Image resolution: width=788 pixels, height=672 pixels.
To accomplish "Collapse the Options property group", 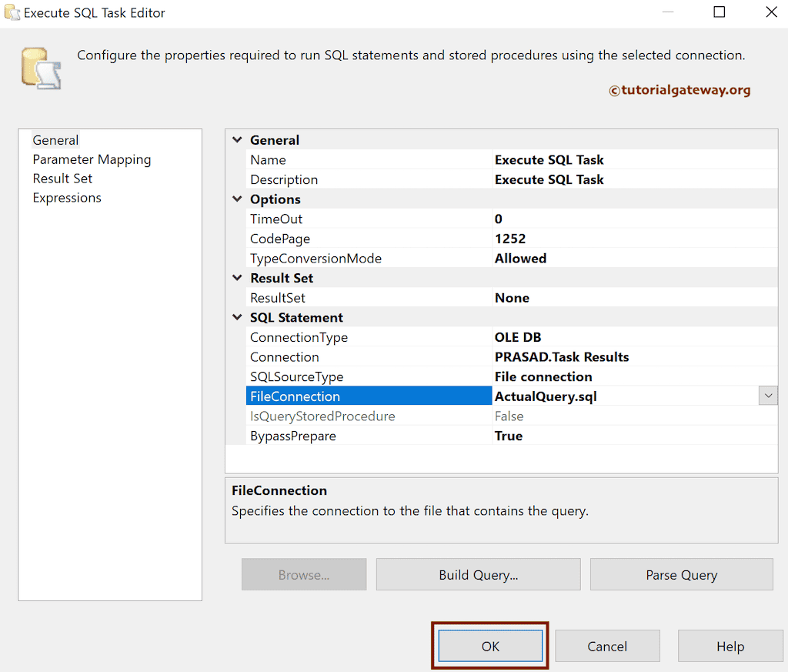I will tap(237, 199).
